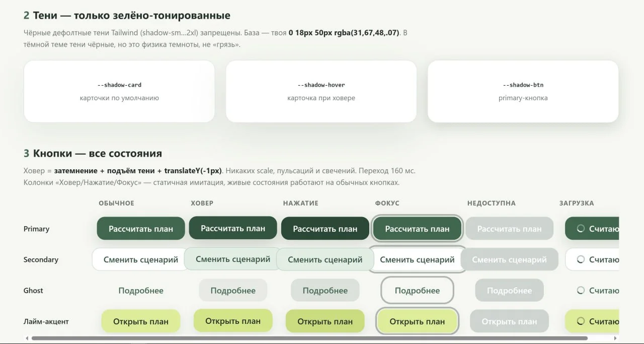Viewport: 644px width, 344px height.
Task: Click the focus-state "Рассчитать план" button with outline ring
Action: 417,229
